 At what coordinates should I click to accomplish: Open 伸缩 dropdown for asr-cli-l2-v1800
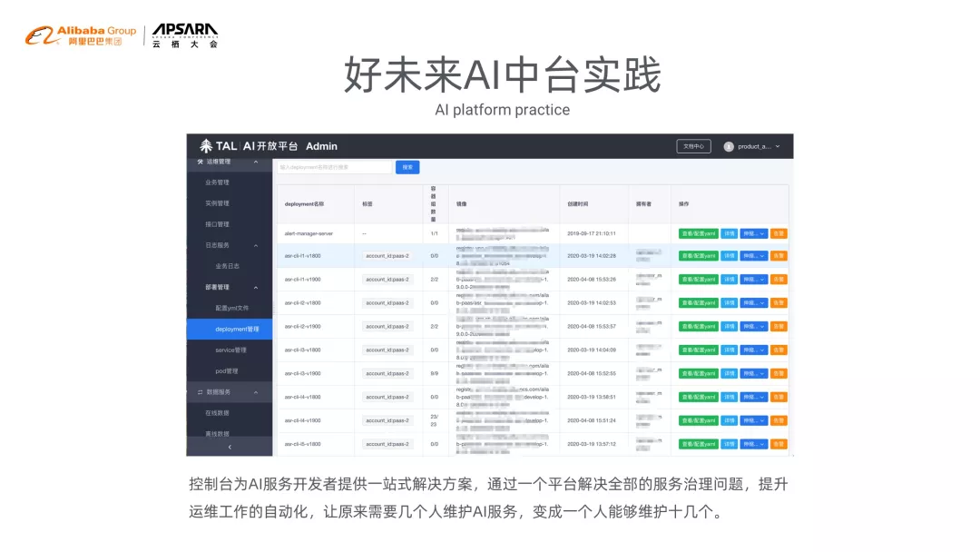click(x=754, y=302)
